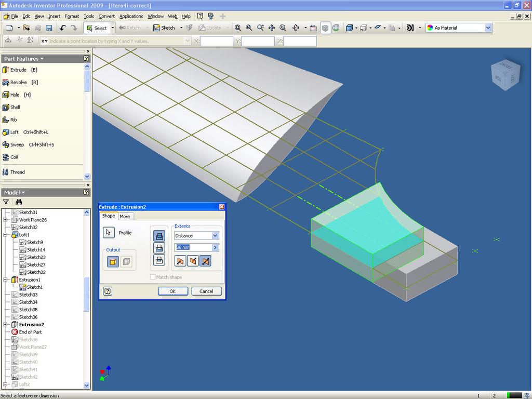The image size is (532, 399).
Task: Open the model browser filter
Action: 6,202
